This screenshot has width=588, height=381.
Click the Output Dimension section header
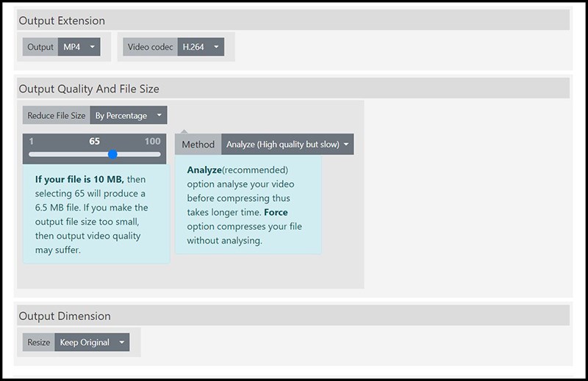65,316
